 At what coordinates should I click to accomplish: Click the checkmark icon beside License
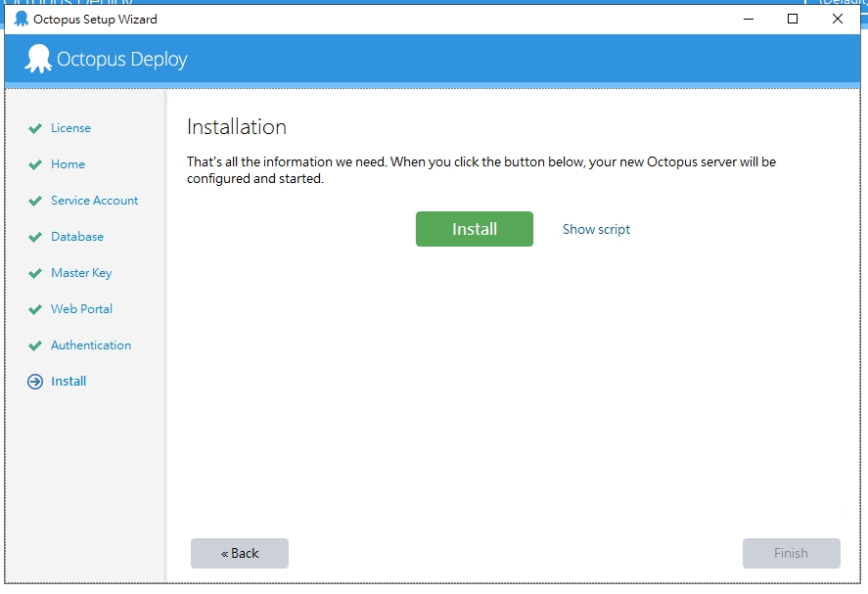[x=35, y=128]
